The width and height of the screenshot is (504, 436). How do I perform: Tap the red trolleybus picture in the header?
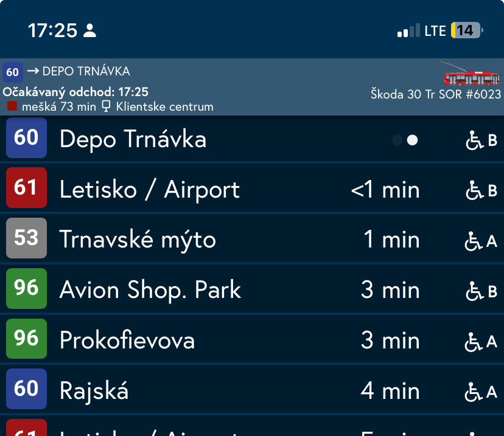471,75
